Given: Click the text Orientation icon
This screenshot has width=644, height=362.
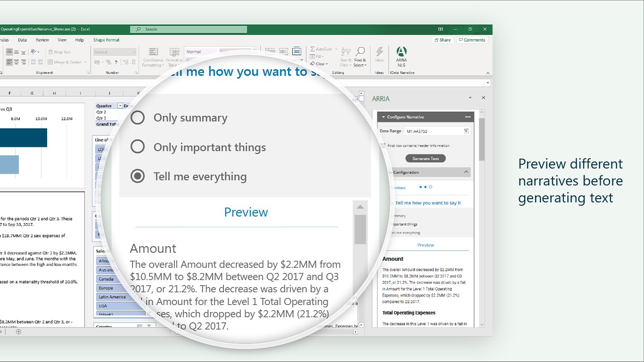Looking at the screenshot, I should coord(33,52).
